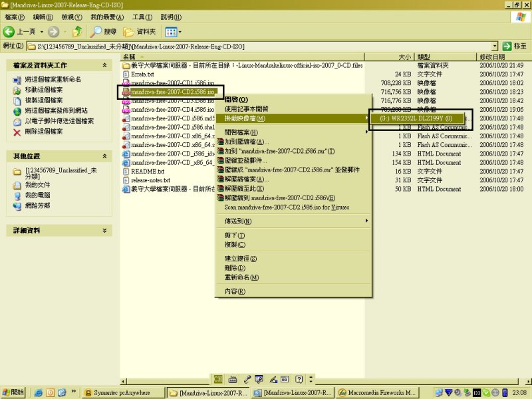This screenshot has width=532, height=399.
Task: Sort by the 修改日期 column header
Action: tap(503, 57)
